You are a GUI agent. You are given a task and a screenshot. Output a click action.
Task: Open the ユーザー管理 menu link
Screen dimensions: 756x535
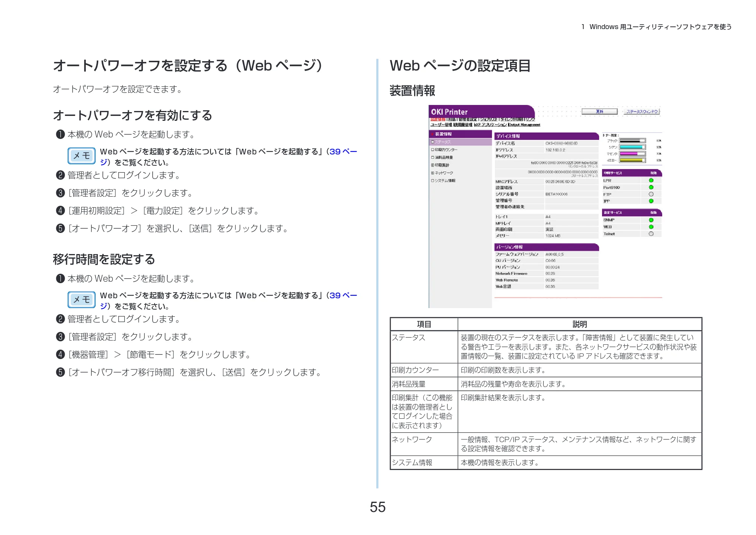click(441, 125)
